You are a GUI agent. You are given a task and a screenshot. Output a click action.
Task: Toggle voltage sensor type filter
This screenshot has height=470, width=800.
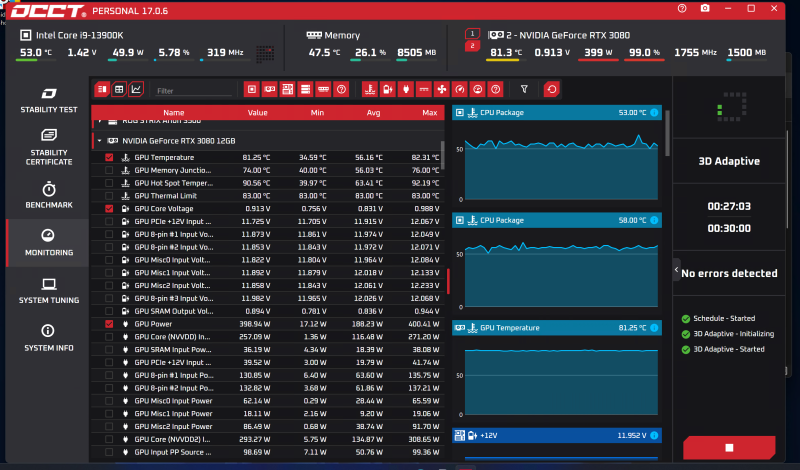388,90
